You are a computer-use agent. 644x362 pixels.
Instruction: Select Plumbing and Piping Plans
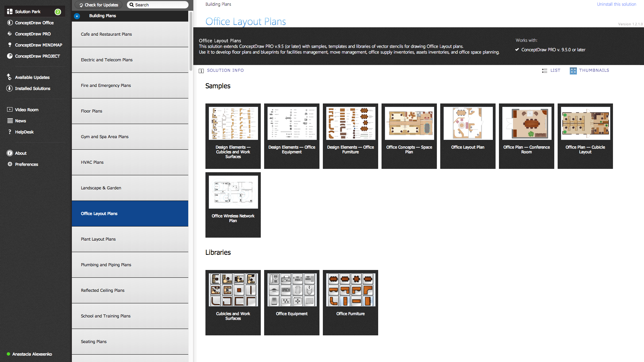click(x=130, y=265)
